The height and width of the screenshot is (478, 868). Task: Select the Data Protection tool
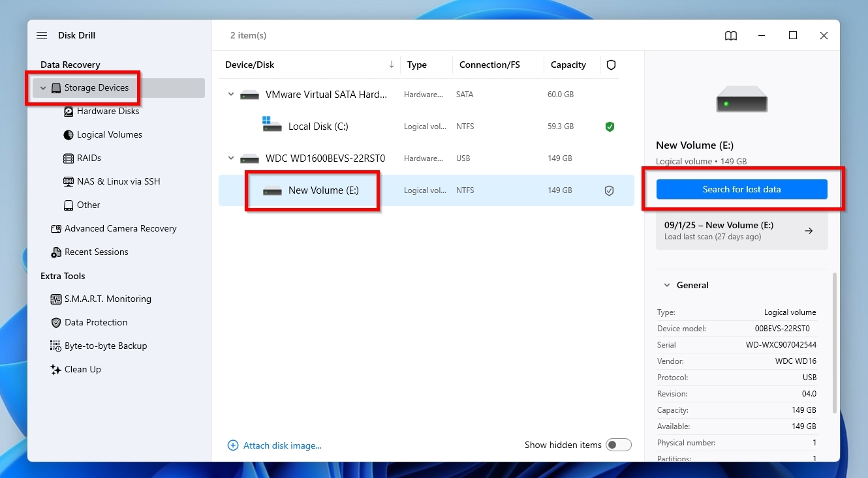(x=94, y=322)
